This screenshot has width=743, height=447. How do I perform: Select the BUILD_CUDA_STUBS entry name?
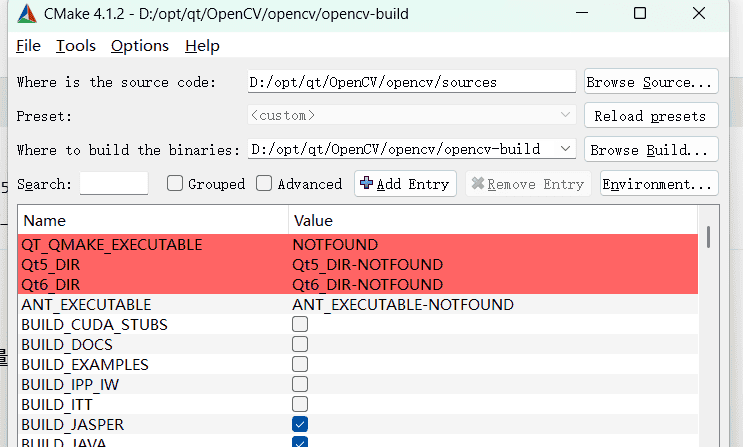[x=94, y=324]
